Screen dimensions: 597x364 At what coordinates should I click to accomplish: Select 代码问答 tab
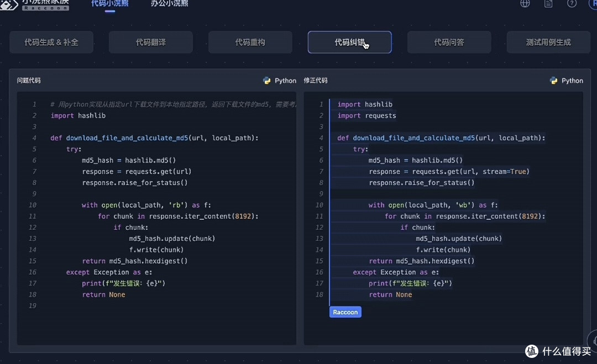(449, 42)
